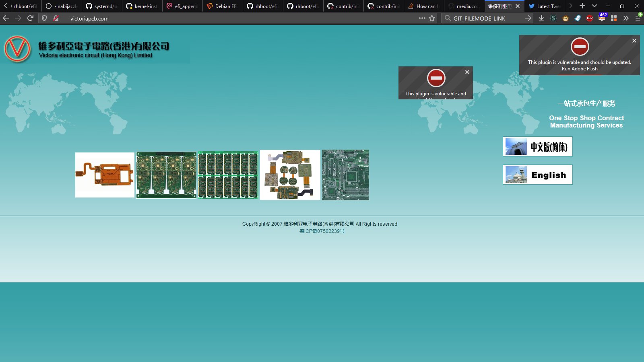
Task: Click the insecure connection padlock icon
Action: pyautogui.click(x=56, y=18)
